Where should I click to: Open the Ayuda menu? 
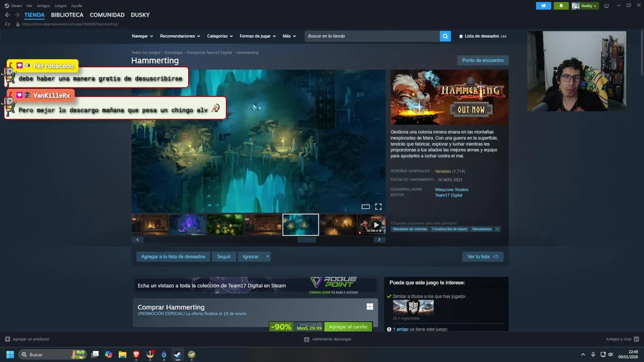click(x=76, y=6)
